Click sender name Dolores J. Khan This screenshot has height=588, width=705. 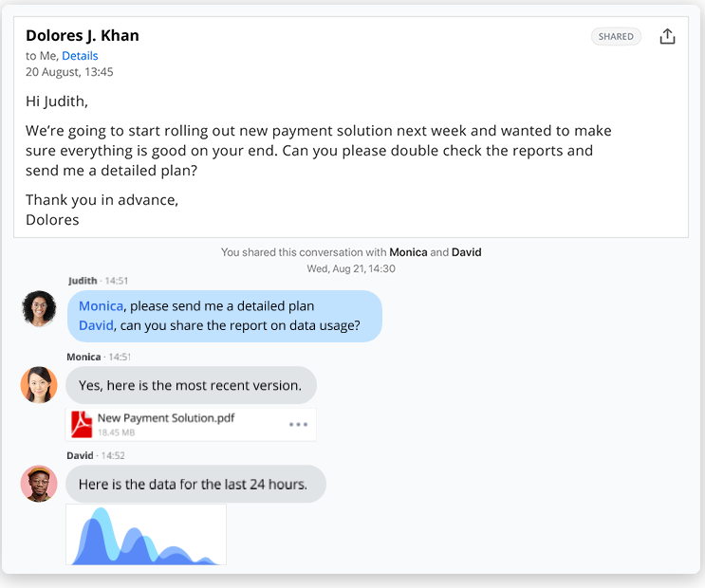tap(83, 36)
